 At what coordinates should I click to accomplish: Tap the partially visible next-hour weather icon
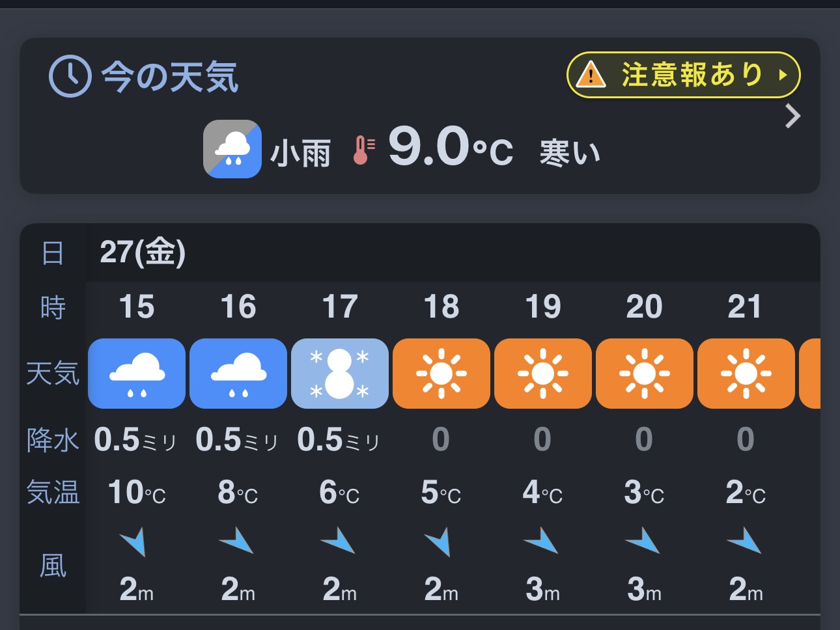pos(809,374)
